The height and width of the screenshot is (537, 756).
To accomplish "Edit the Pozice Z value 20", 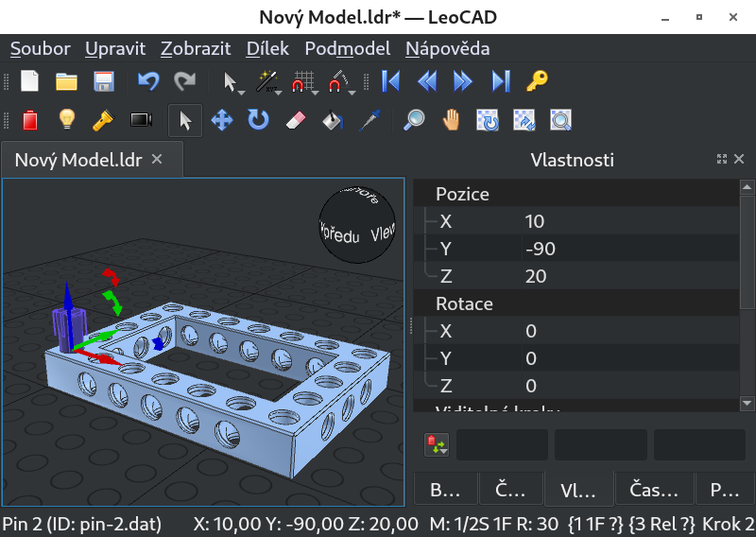I will tap(630, 276).
